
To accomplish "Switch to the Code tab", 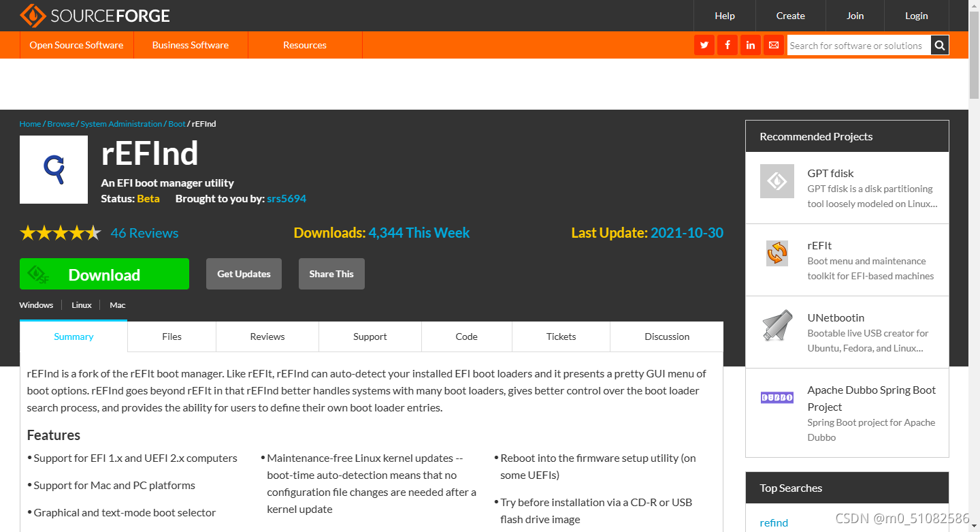I will (x=467, y=337).
